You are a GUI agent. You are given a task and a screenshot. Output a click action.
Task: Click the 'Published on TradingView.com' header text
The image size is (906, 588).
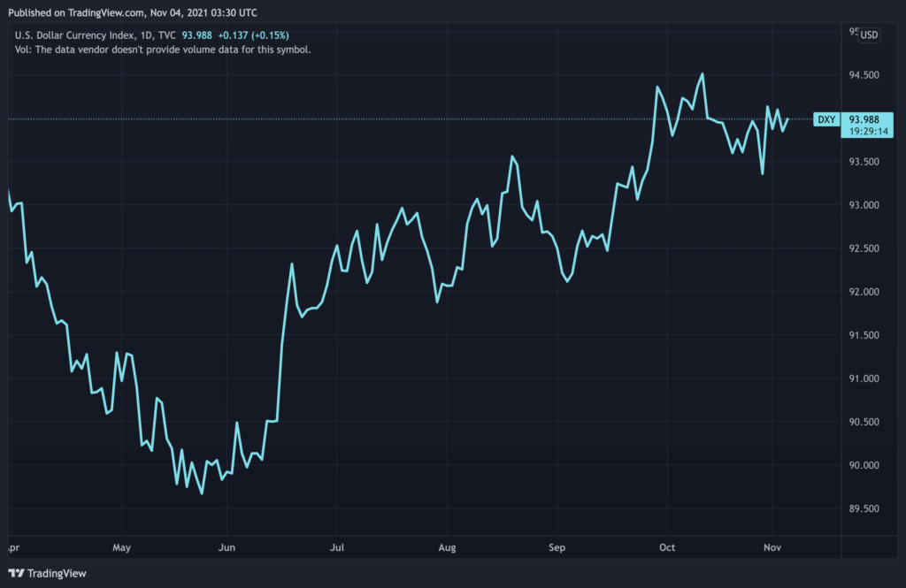pos(69,13)
